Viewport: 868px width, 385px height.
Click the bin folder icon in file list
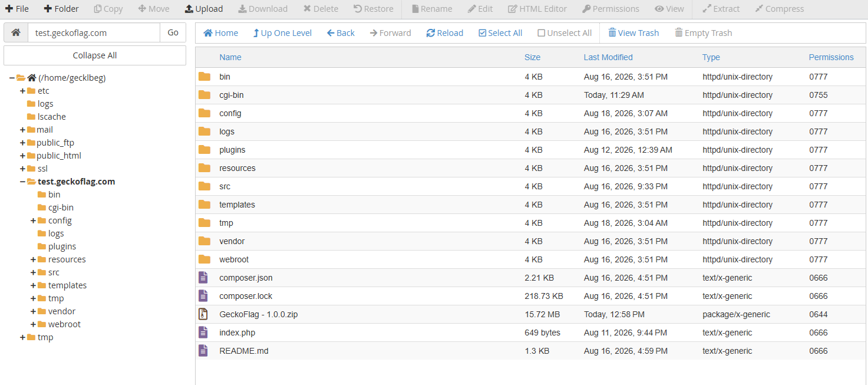(x=204, y=77)
